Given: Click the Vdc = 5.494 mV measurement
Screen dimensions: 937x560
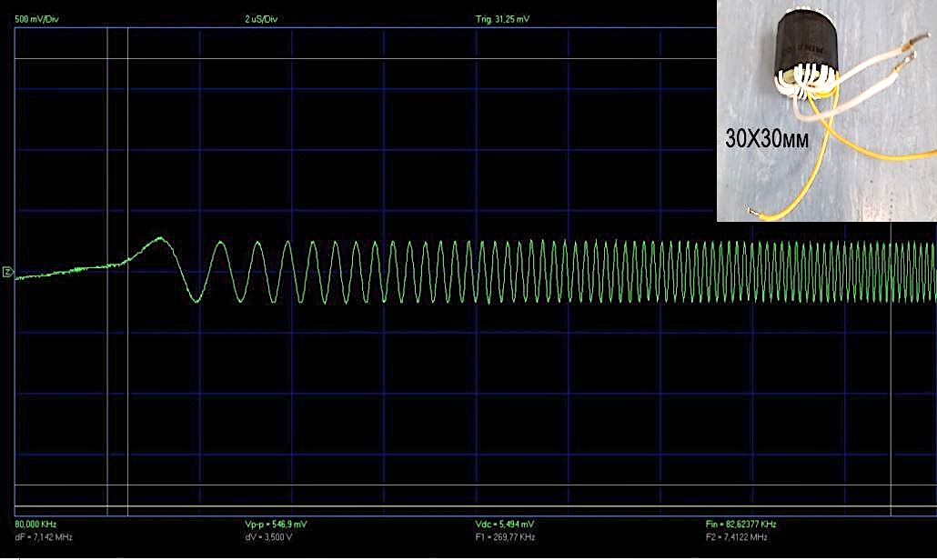Looking at the screenshot, I should coord(504,525).
